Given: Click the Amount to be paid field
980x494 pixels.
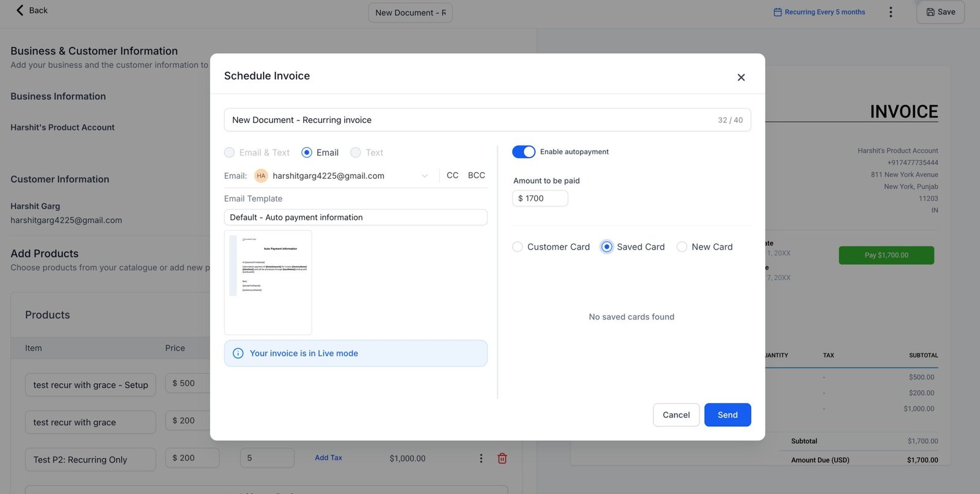Looking at the screenshot, I should click(x=540, y=198).
